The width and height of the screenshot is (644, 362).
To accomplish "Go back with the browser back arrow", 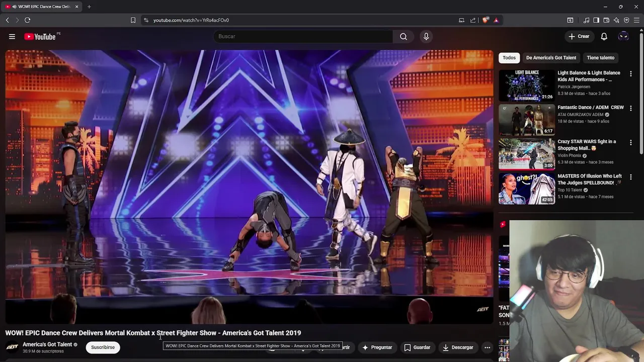I will (7, 20).
